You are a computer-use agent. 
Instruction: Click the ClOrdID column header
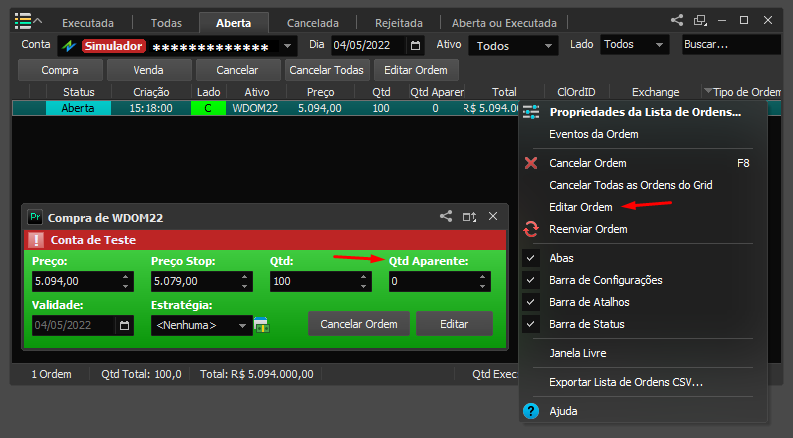pyautogui.click(x=576, y=92)
